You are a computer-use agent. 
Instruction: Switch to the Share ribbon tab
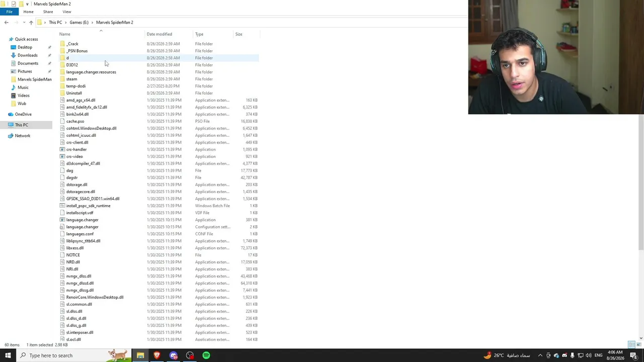point(48,12)
